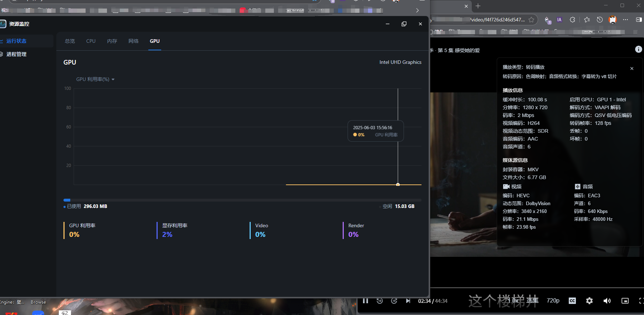The height and width of the screenshot is (315, 644).
Task: Open a new Edge browser tab
Action: pos(478,6)
